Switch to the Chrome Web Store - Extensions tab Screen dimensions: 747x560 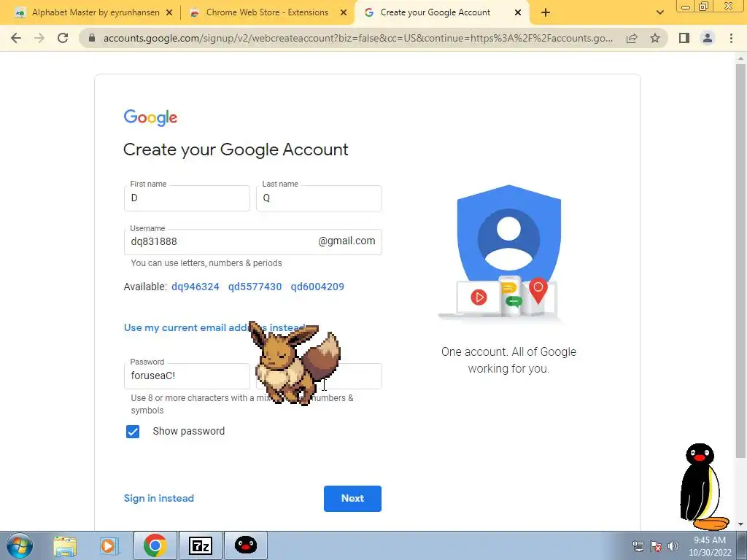click(x=267, y=13)
